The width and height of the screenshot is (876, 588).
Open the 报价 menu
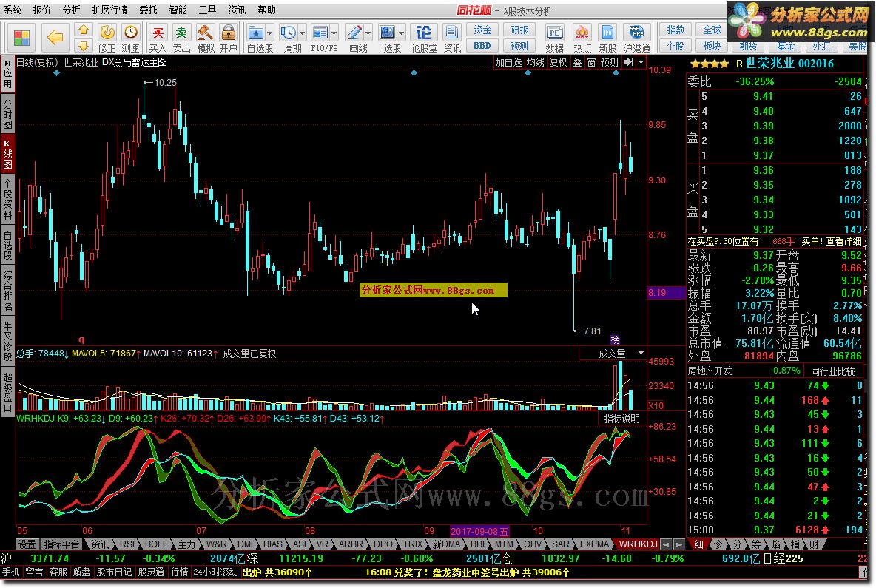(x=42, y=10)
